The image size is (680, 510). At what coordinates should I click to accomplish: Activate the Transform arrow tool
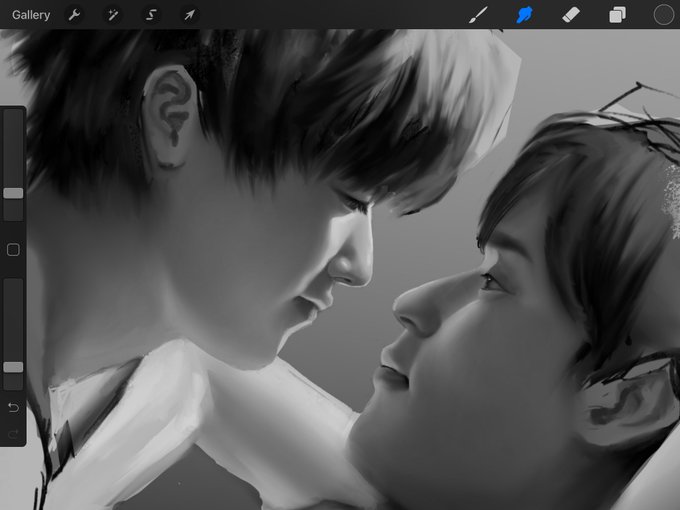pyautogui.click(x=190, y=15)
